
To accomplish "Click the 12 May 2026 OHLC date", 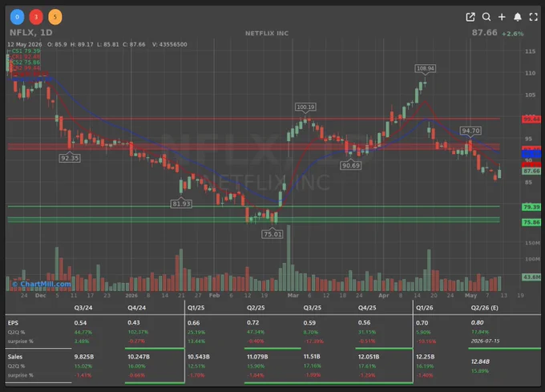I will point(24,44).
